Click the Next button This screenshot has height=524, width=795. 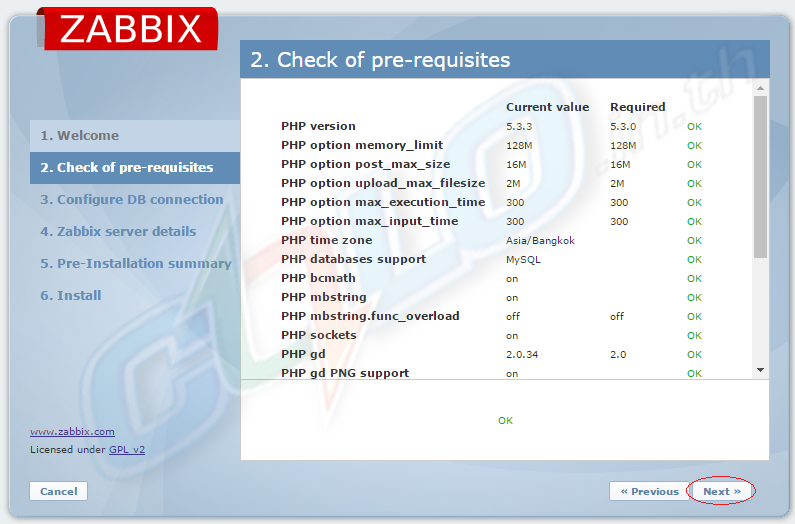coord(721,491)
